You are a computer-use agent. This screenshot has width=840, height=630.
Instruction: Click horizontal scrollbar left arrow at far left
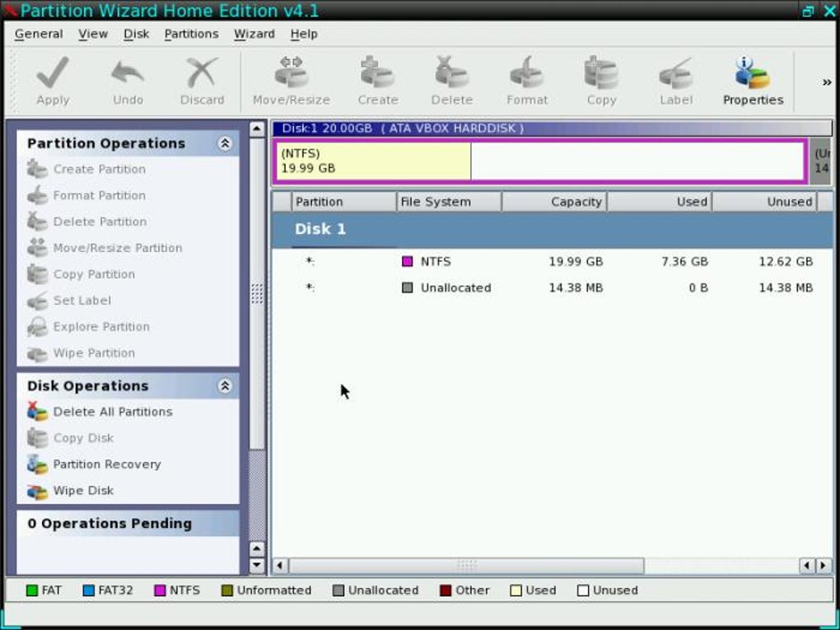pos(280,565)
